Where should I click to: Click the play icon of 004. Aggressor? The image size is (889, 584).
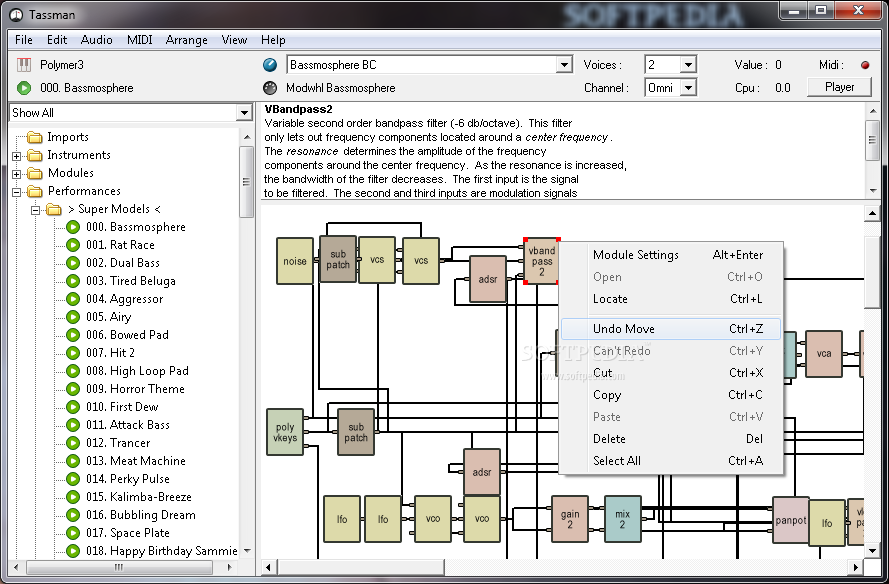73,299
